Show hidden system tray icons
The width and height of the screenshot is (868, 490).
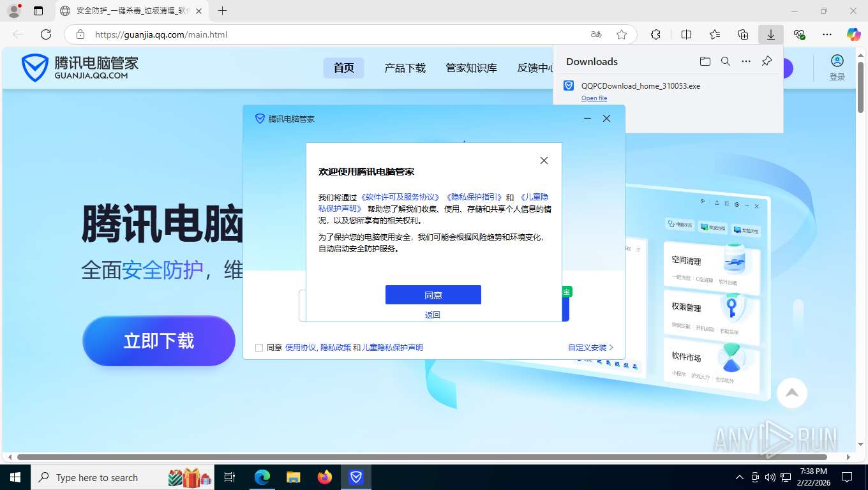740,477
